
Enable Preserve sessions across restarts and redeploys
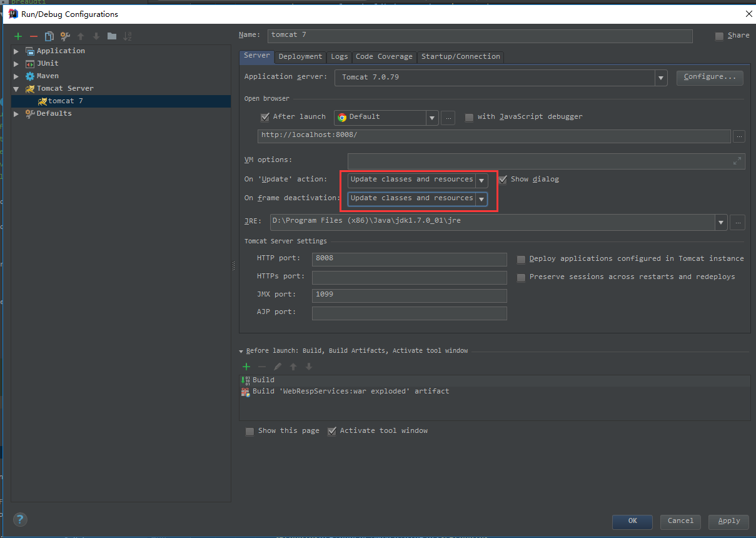[x=521, y=277]
